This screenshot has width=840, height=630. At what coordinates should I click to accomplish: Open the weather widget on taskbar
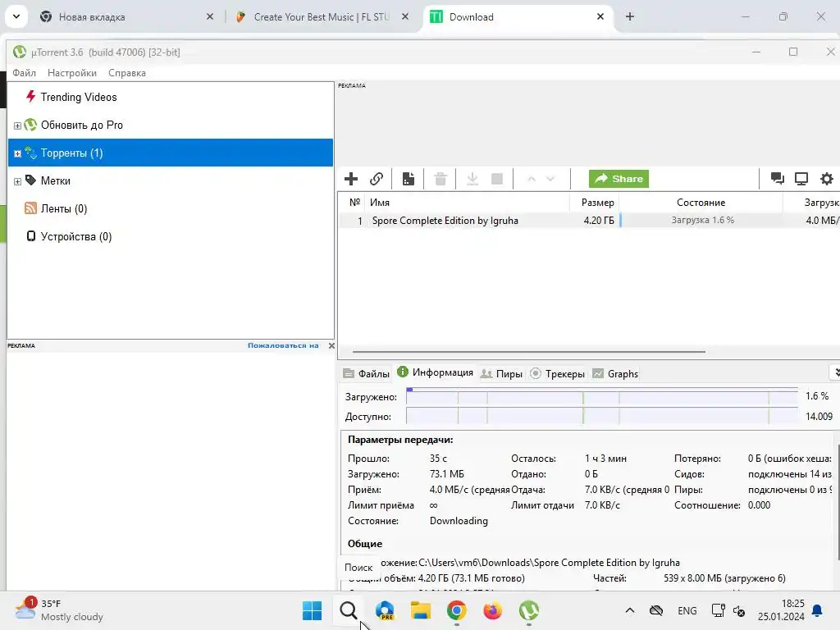(59, 610)
